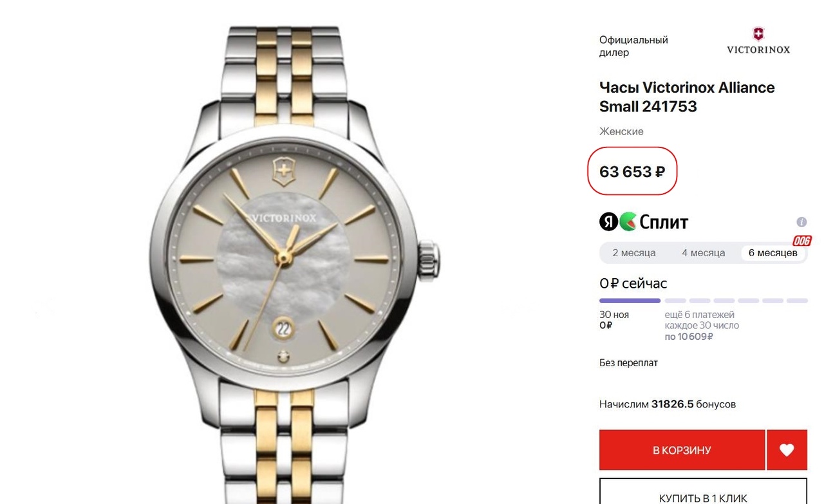Click the purple first payment progress segment
The height and width of the screenshot is (504, 824).
[x=630, y=301]
